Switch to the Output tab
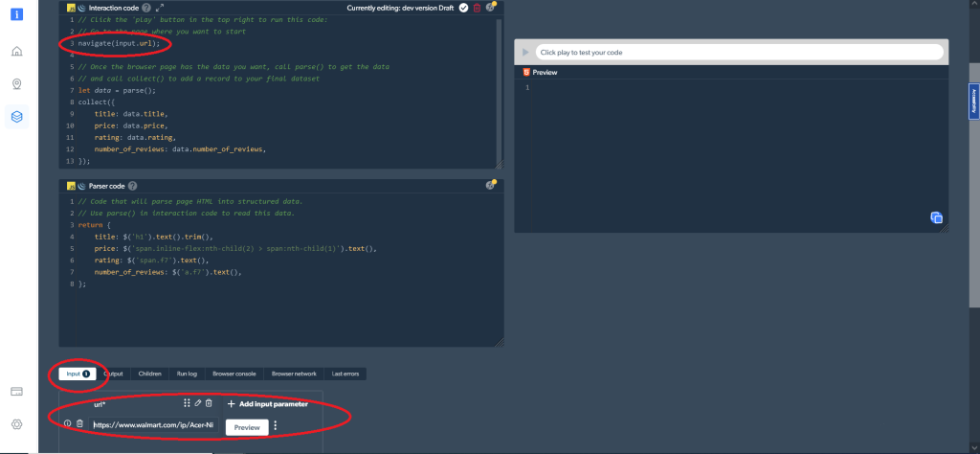The image size is (980, 454). tap(113, 374)
